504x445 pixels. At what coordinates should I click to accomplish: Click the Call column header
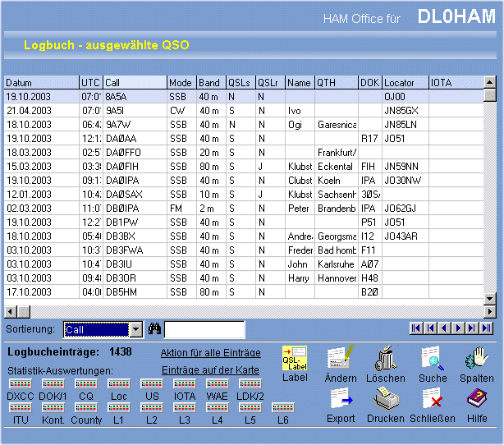pos(134,83)
